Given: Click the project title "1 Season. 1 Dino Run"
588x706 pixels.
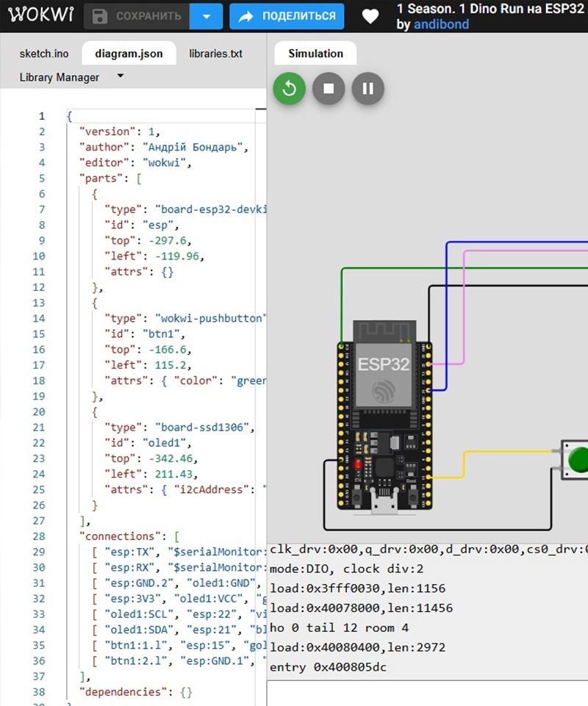Looking at the screenshot, I should pos(490,9).
